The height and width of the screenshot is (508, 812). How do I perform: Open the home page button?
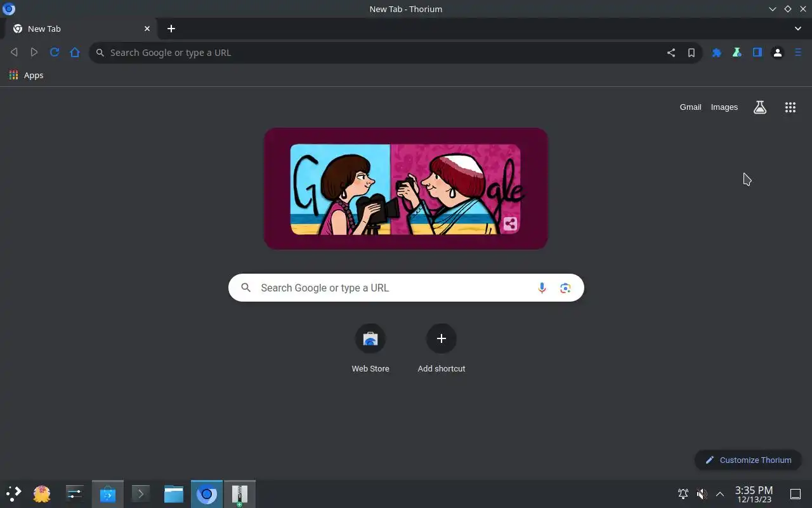pos(75,53)
